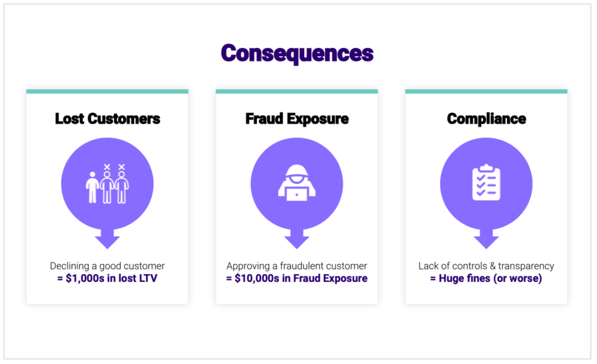Click the Lost Customers card heading

coord(107,119)
